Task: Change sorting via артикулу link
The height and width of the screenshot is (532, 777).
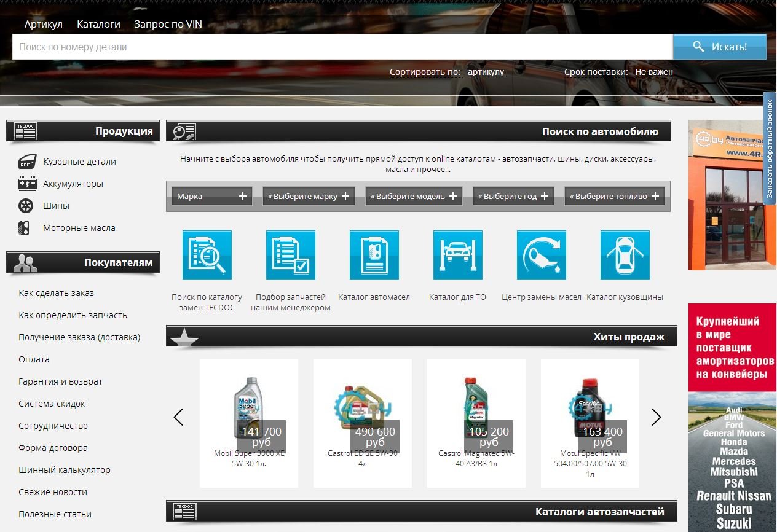Action: pos(486,72)
